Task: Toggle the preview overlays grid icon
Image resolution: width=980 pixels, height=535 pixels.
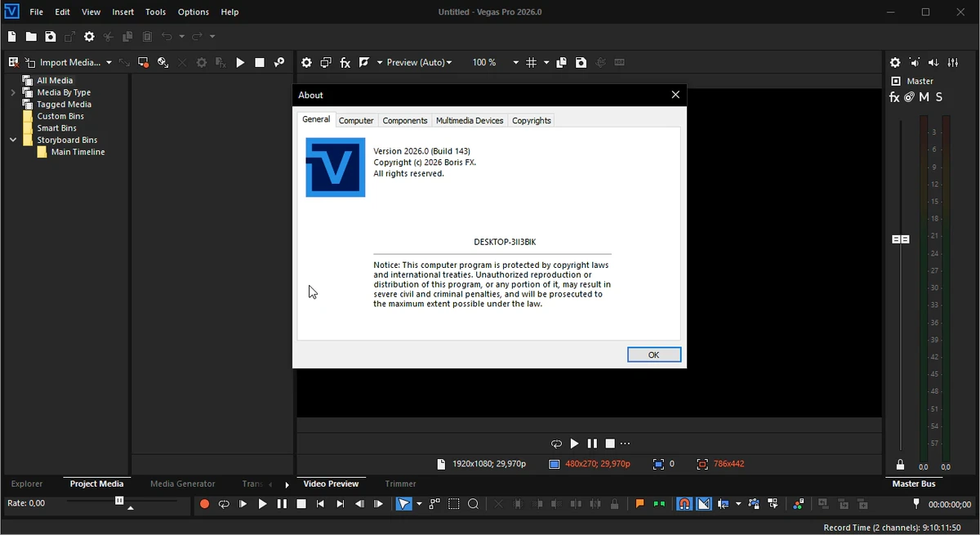Action: click(532, 63)
